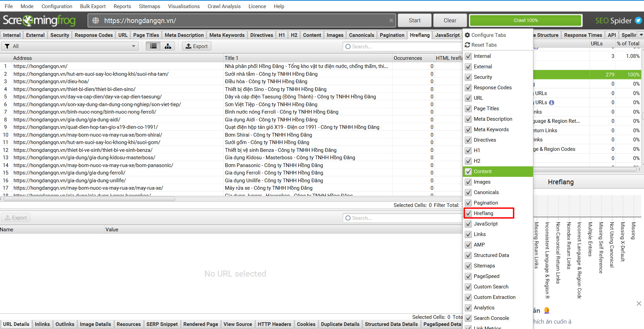Screen dimensions: 644x329
Task: Click the info icon beside URLs
Action: click(552, 102)
